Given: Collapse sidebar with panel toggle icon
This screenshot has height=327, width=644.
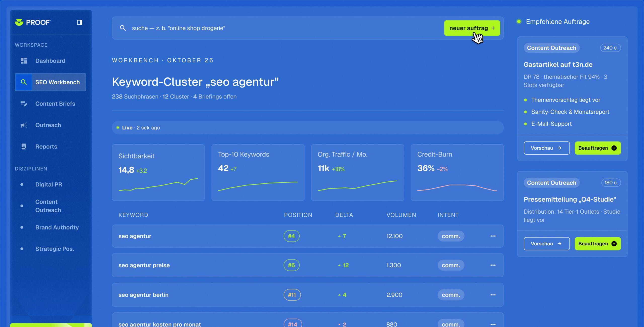Looking at the screenshot, I should [x=79, y=22].
